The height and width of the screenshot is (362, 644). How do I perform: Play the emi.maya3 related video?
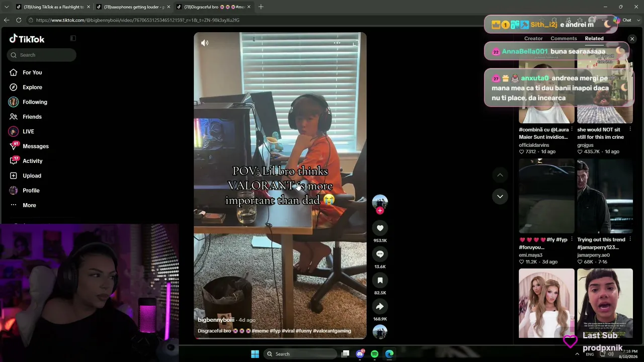[x=546, y=196]
